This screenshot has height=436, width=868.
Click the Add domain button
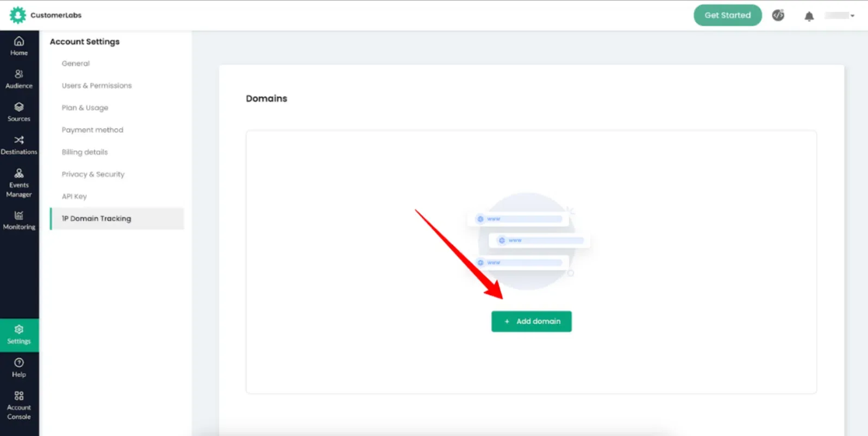(532, 321)
